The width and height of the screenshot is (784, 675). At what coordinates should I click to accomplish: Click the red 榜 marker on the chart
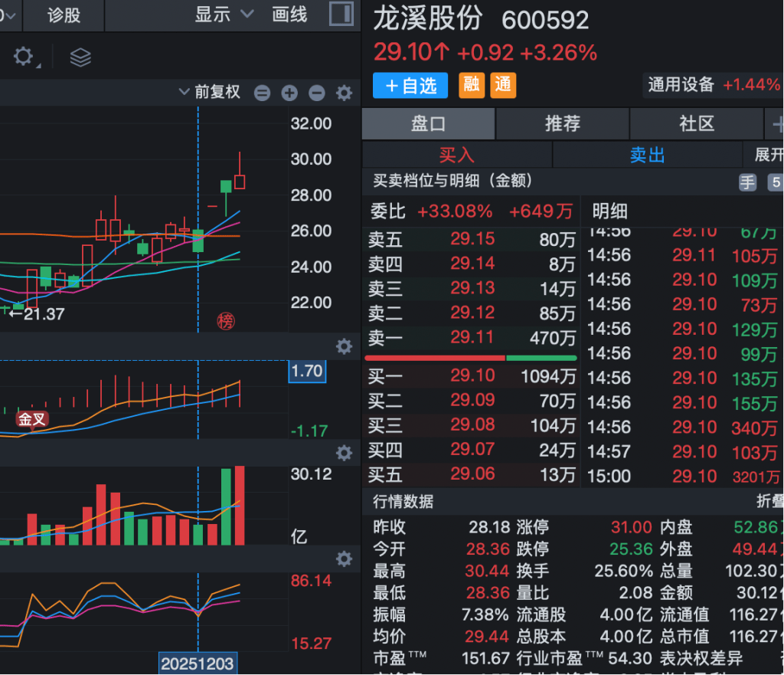pos(226,321)
